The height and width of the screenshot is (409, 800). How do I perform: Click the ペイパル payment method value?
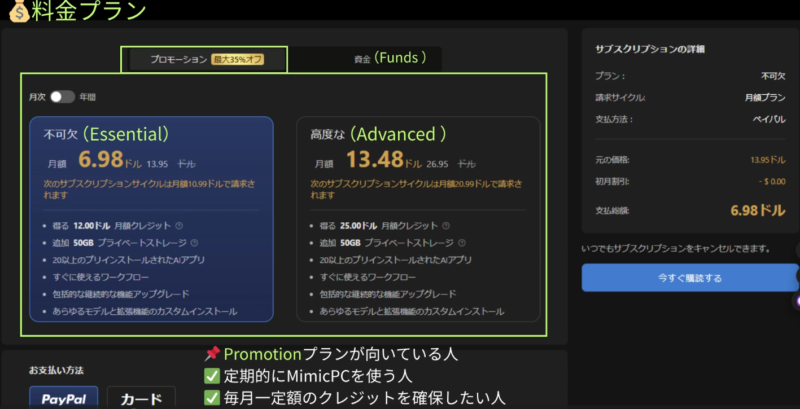[x=769, y=119]
